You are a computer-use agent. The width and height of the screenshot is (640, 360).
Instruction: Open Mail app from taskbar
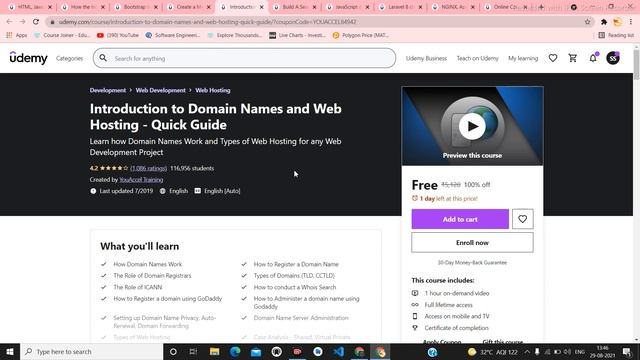[256, 351]
